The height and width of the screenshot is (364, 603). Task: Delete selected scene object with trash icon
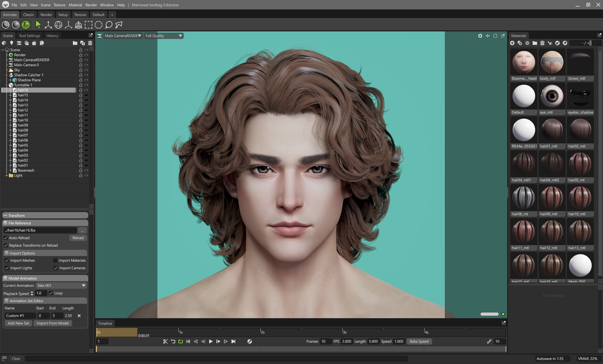click(90, 43)
